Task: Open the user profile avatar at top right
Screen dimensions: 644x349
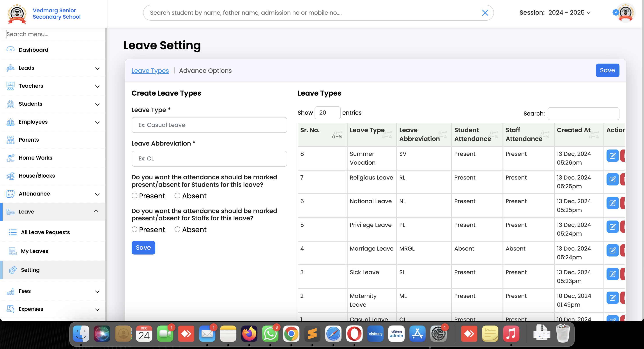Action: pyautogui.click(x=626, y=13)
